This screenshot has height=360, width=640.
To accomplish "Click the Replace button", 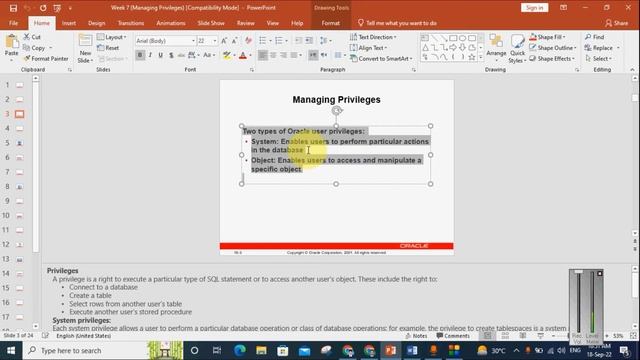I will coord(599,48).
